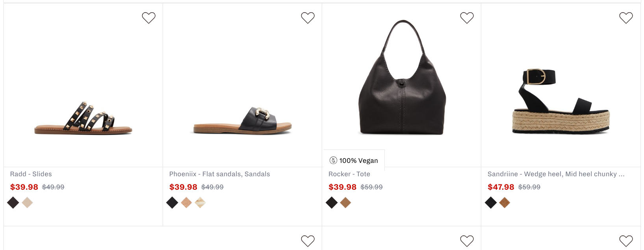This screenshot has height=250, width=644.
Task: View the black Rocker tote bag image
Action: 402,78
